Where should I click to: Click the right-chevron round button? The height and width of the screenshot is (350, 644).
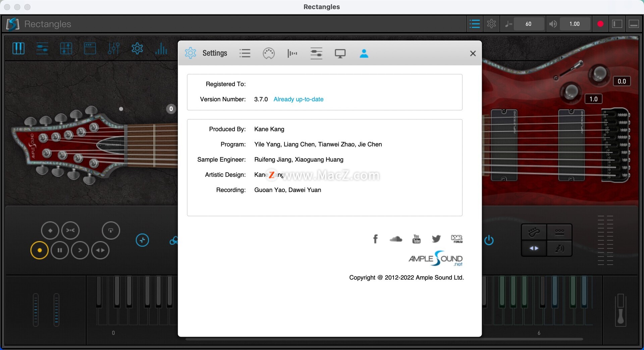point(80,250)
